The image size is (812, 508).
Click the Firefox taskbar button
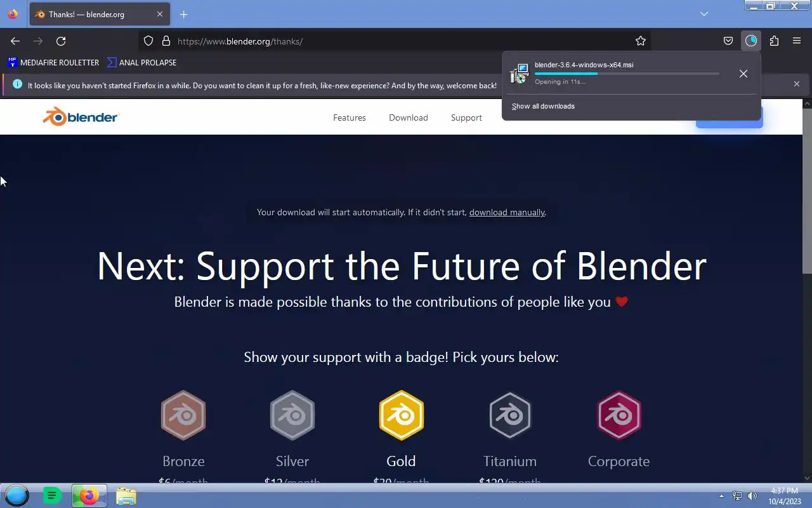[x=89, y=495]
